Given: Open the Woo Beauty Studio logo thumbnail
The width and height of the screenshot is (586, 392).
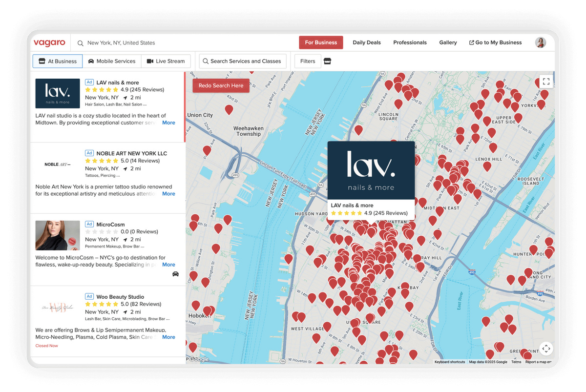Looking at the screenshot, I should point(58,308).
